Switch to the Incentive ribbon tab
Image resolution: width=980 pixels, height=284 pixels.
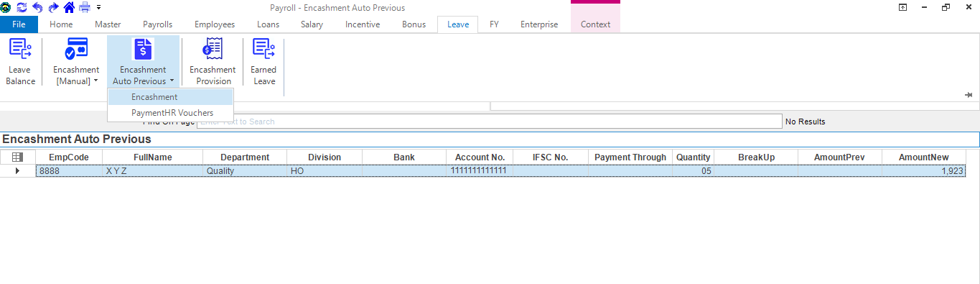tap(363, 24)
